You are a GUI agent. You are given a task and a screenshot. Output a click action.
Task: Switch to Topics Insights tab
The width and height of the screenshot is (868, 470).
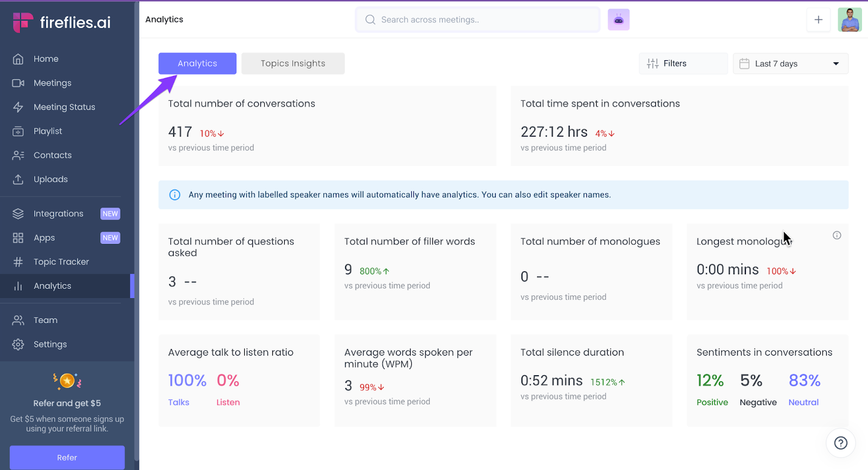click(x=293, y=63)
